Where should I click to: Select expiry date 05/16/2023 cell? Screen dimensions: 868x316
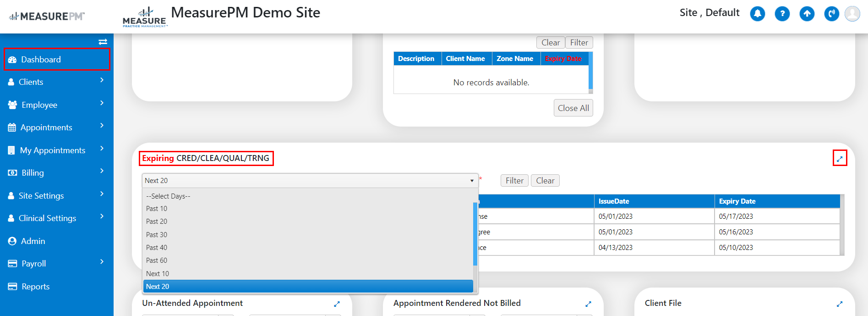pyautogui.click(x=777, y=232)
